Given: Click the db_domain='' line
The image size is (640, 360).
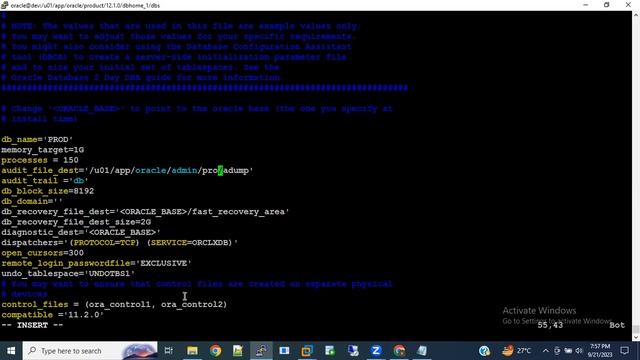Looking at the screenshot, I should click(x=32, y=201).
